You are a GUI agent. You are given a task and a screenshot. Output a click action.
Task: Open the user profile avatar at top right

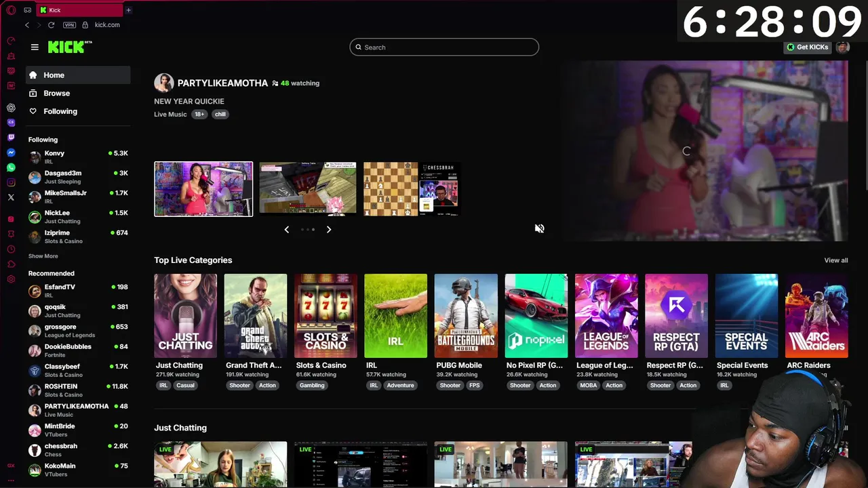coord(842,47)
